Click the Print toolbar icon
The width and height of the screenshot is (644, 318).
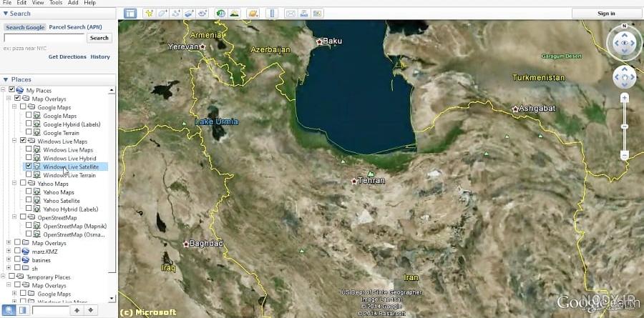[x=304, y=13]
